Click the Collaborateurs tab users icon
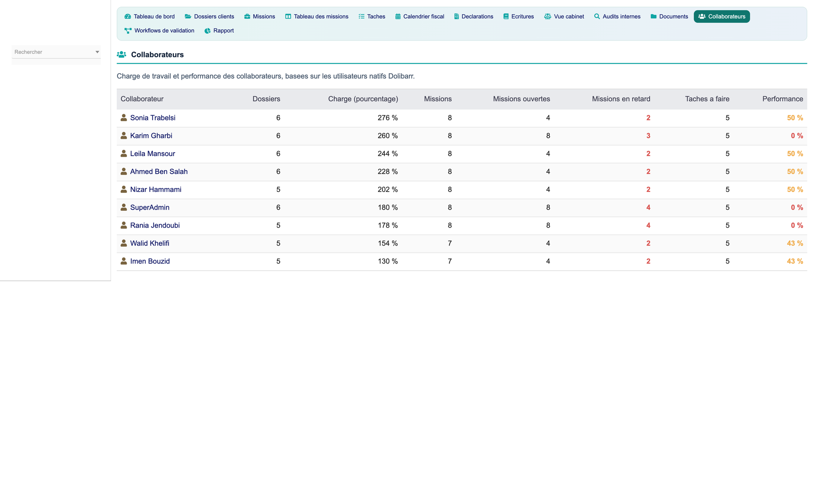The height and width of the screenshot is (504, 814). [702, 17]
